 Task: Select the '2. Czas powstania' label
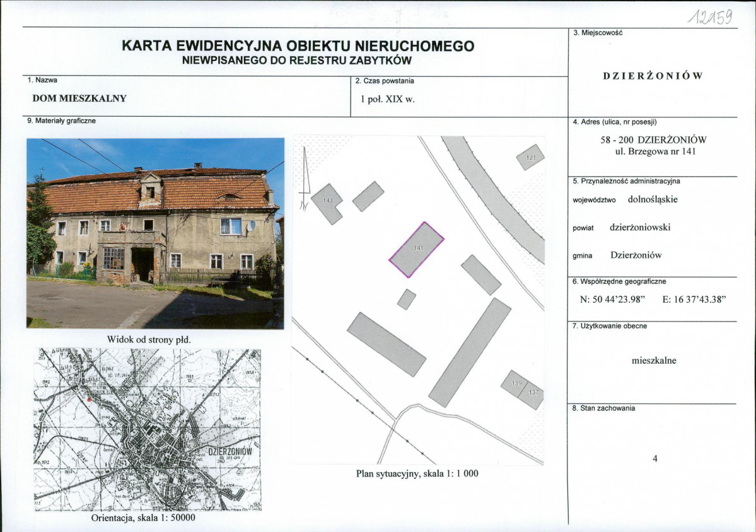pyautogui.click(x=385, y=81)
